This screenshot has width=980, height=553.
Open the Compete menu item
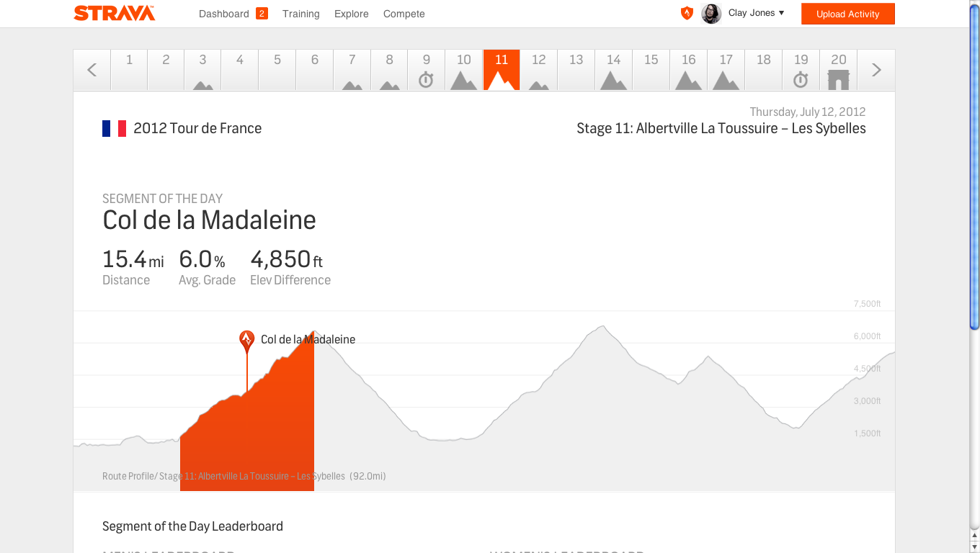pos(404,14)
